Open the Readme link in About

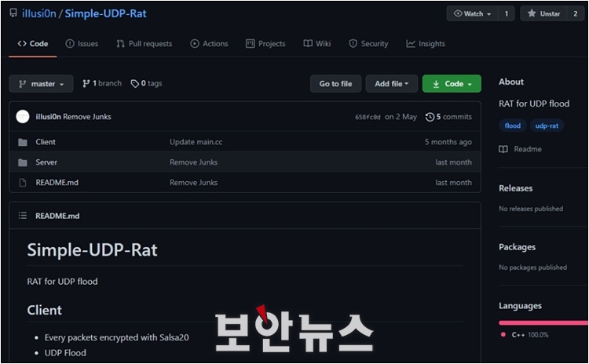click(x=520, y=149)
